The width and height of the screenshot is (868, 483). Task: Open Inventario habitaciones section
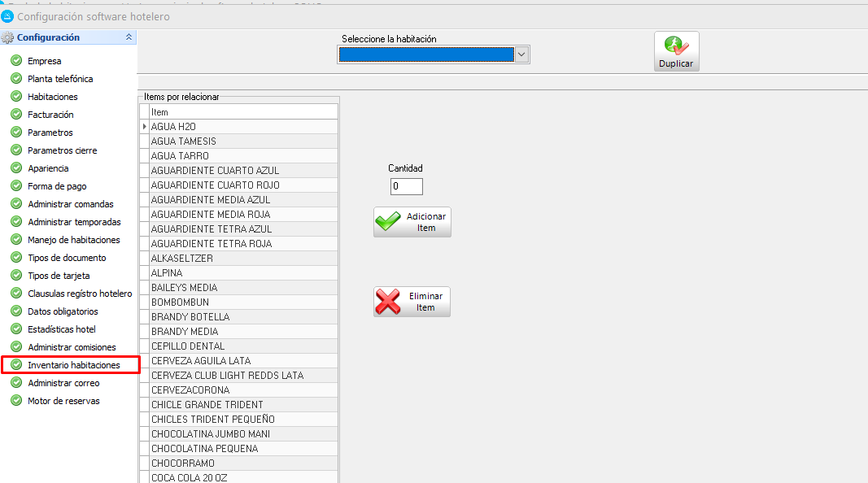pos(73,365)
